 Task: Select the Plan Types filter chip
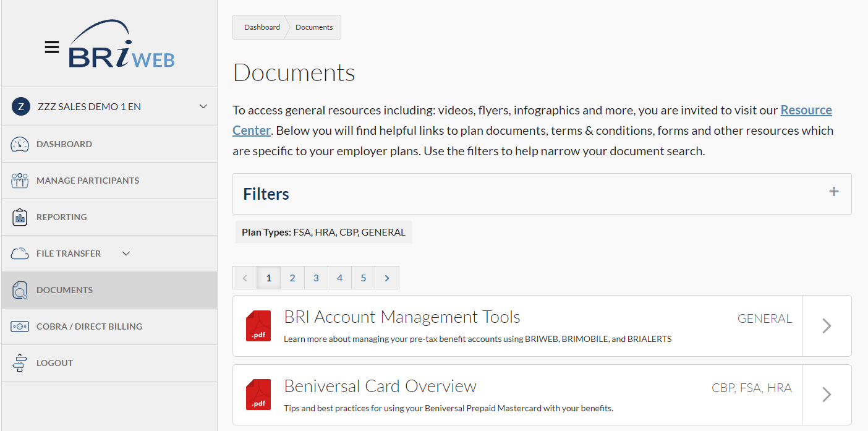click(323, 232)
